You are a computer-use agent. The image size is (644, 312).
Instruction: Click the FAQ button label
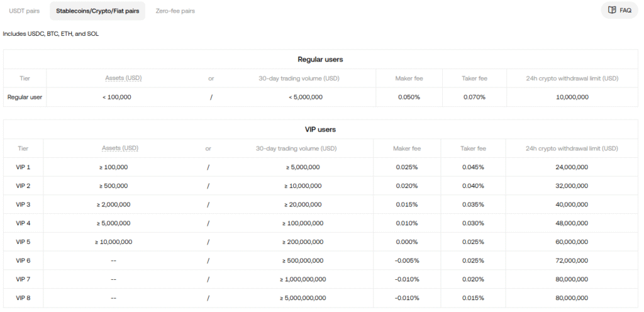click(625, 10)
